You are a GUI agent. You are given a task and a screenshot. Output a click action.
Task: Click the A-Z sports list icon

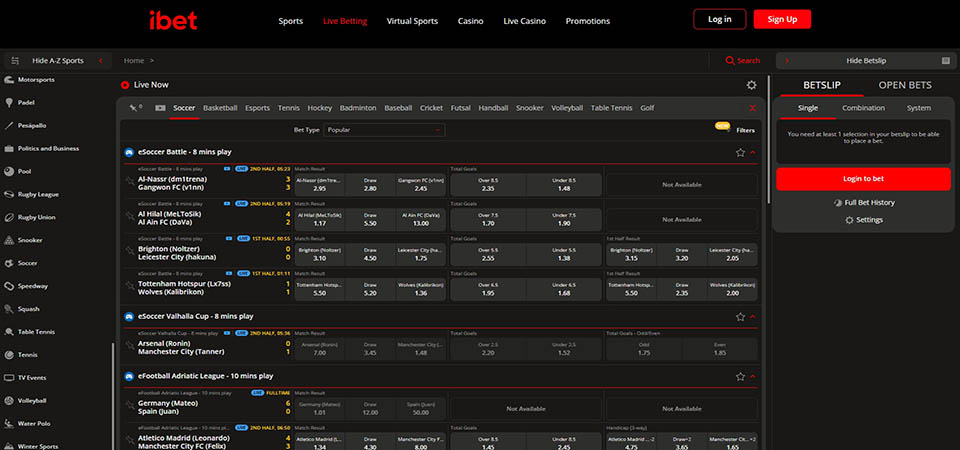click(15, 61)
